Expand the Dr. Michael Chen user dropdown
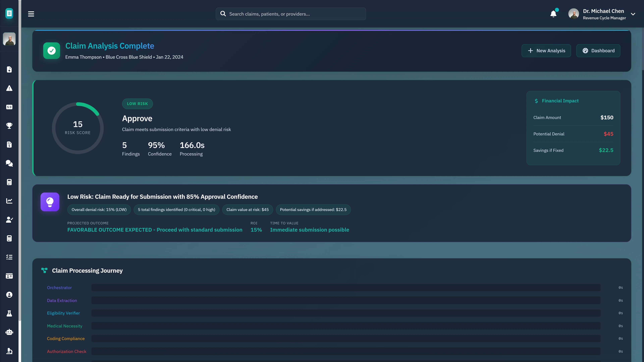Image resolution: width=644 pixels, height=362 pixels. [633, 14]
